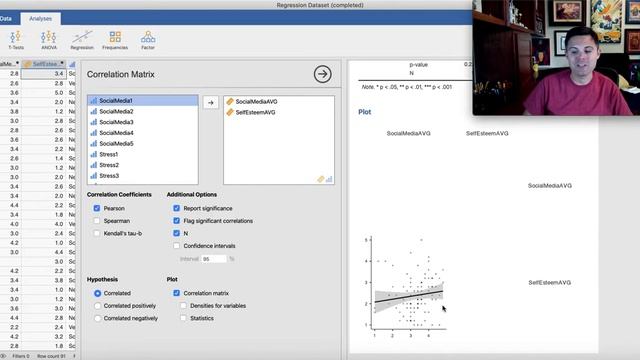Click the confidence Interval input field
Image resolution: width=640 pixels, height=360 pixels.
214,259
